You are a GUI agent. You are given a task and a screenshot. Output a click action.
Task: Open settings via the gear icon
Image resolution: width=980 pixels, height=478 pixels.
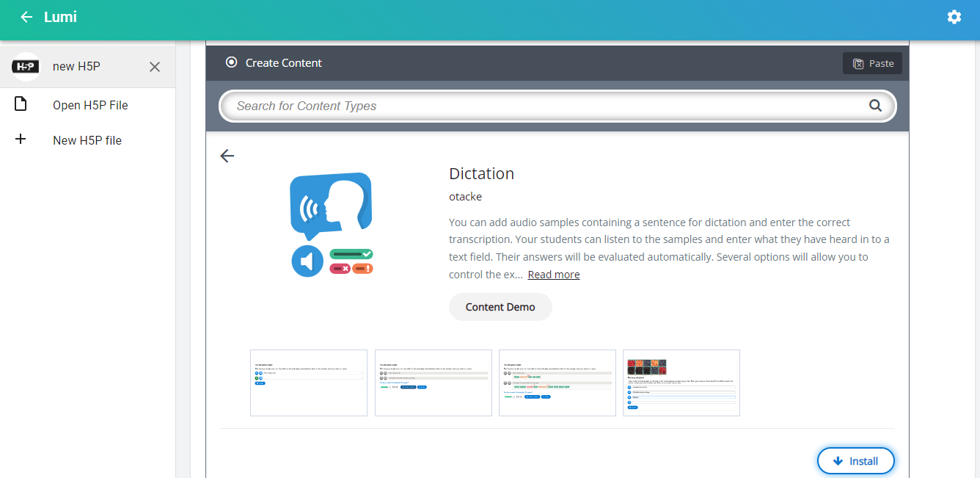pos(954,17)
